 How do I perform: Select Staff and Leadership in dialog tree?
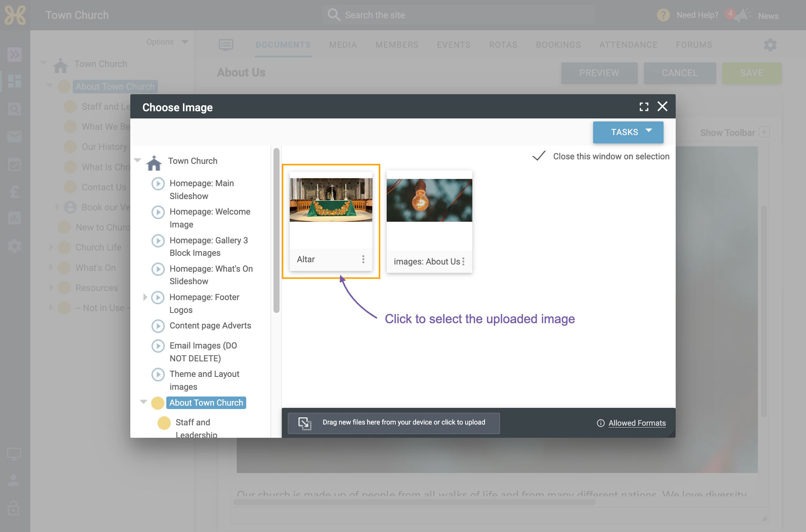196,428
